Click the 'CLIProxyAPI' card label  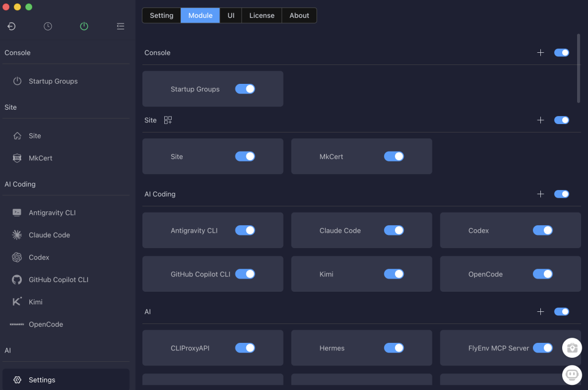(x=190, y=349)
